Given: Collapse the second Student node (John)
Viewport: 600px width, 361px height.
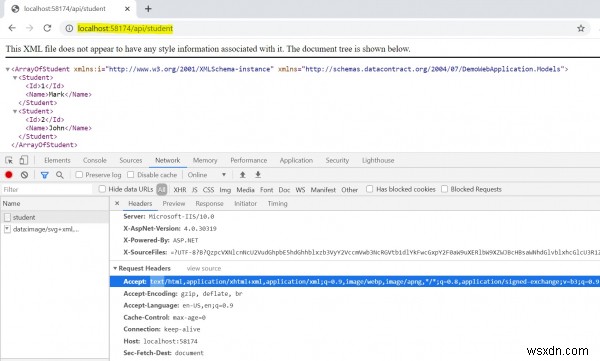Looking at the screenshot, I should click(15, 111).
